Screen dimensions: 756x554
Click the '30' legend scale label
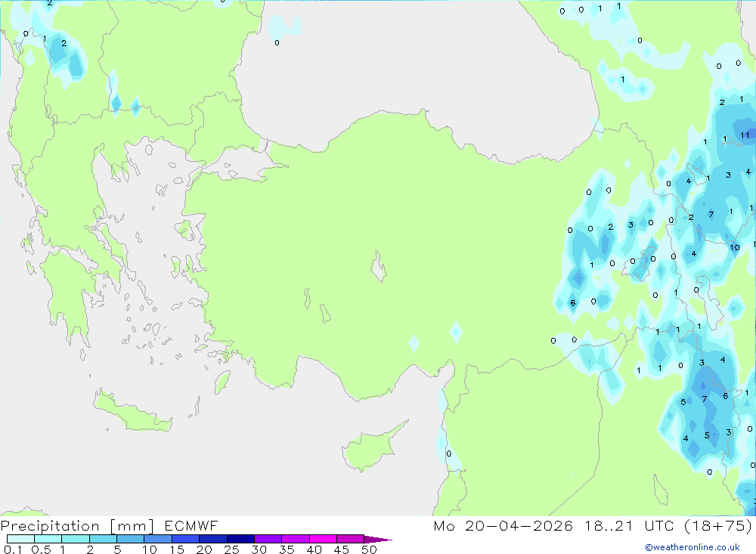point(259,549)
